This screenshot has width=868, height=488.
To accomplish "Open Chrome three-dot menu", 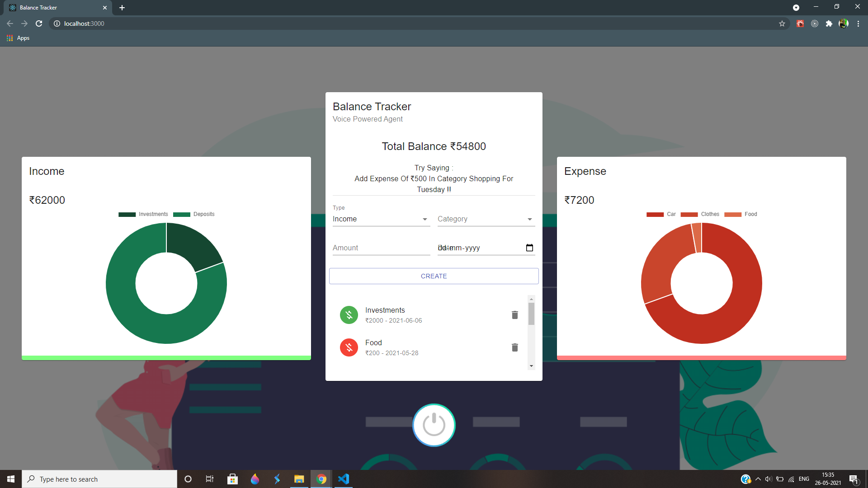I will point(858,23).
